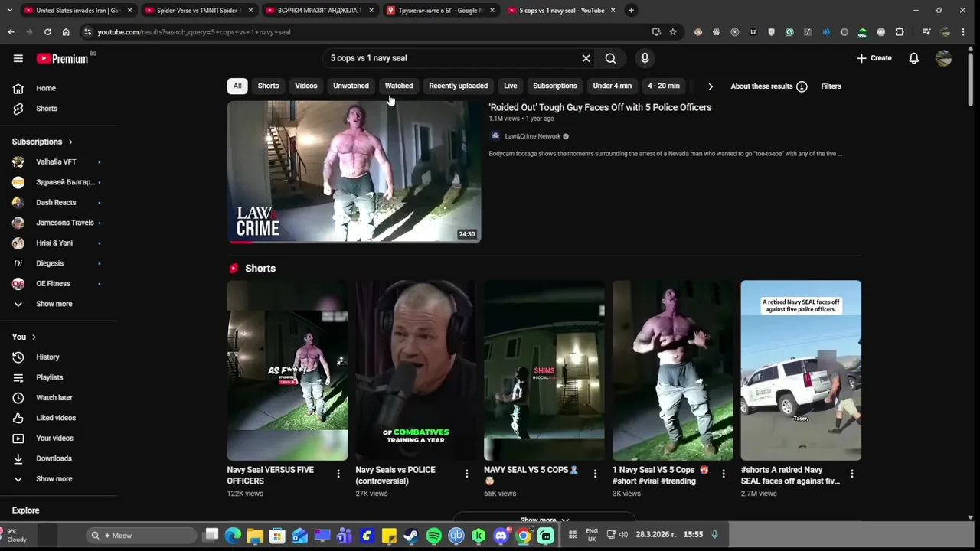Open options for NAVY SEAL VS 5 COPS short
980x551 pixels.
click(x=595, y=474)
